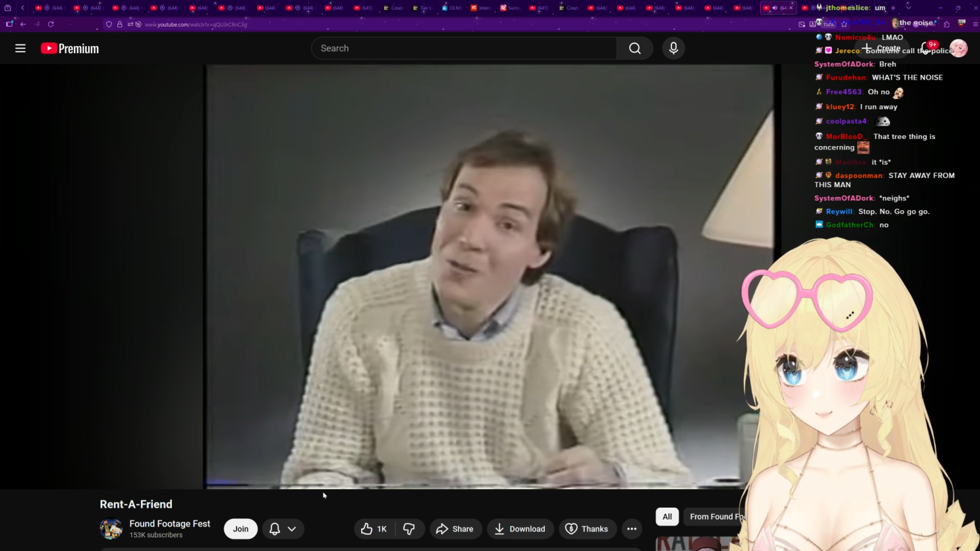Go back using the browser back arrow
This screenshot has height=551, width=980.
(23, 24)
